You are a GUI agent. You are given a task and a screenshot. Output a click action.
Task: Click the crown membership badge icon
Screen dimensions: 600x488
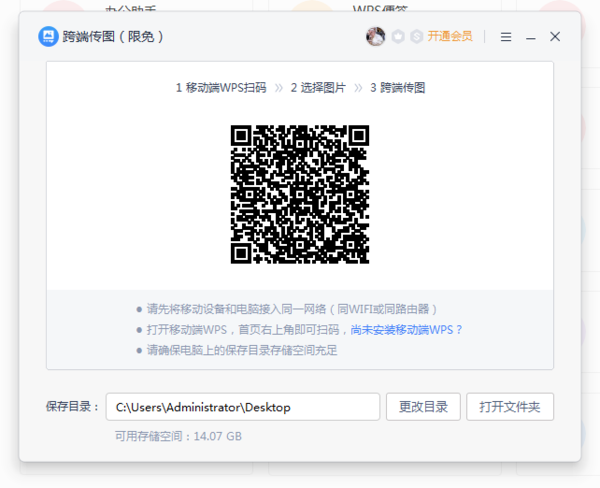point(398,37)
